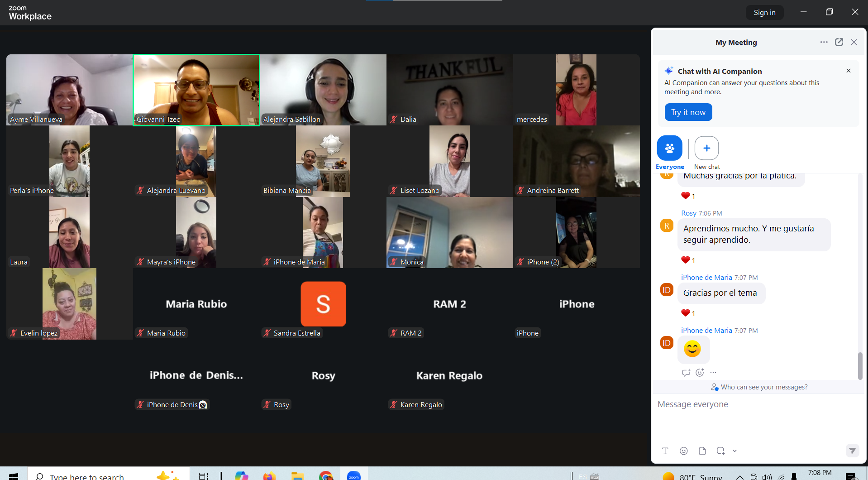Pop out the My Meeting chat panel

click(x=839, y=42)
